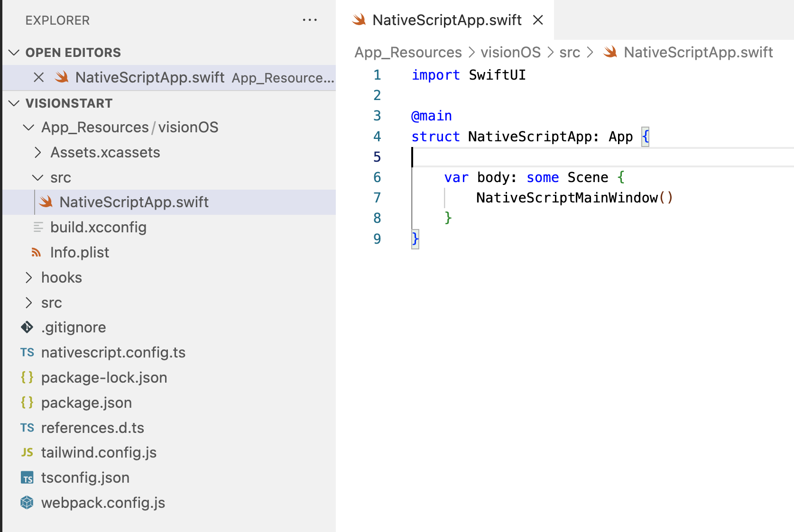Image resolution: width=794 pixels, height=532 pixels.
Task: Expand the hooks folder
Action: 28,277
